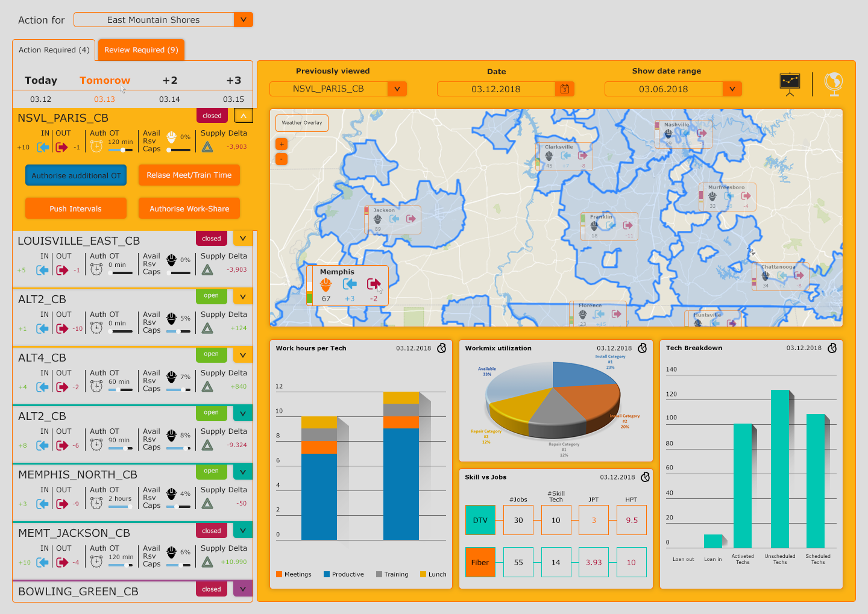
Task: Expand the BOWLING_GREEN_CB card
Action: [243, 589]
